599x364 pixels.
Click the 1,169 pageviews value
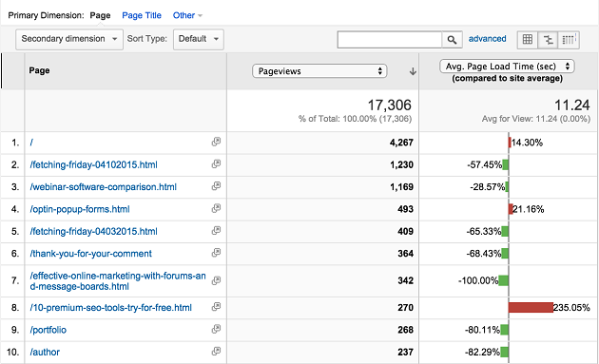point(401,187)
